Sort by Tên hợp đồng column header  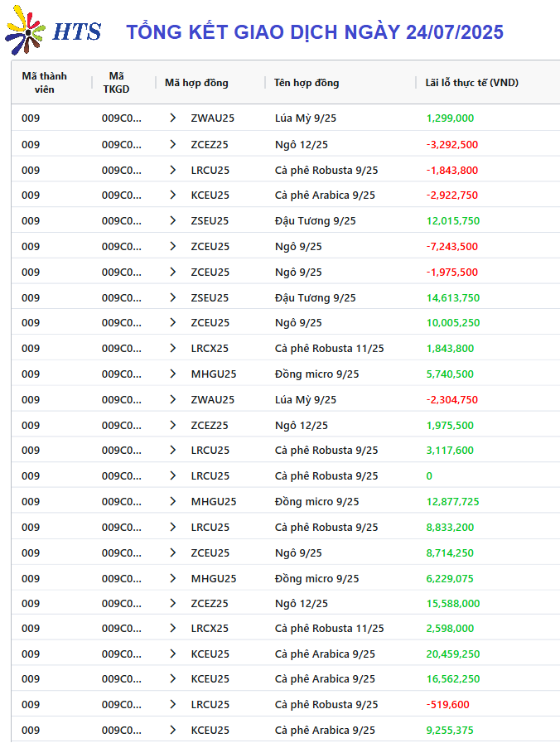pos(307,83)
